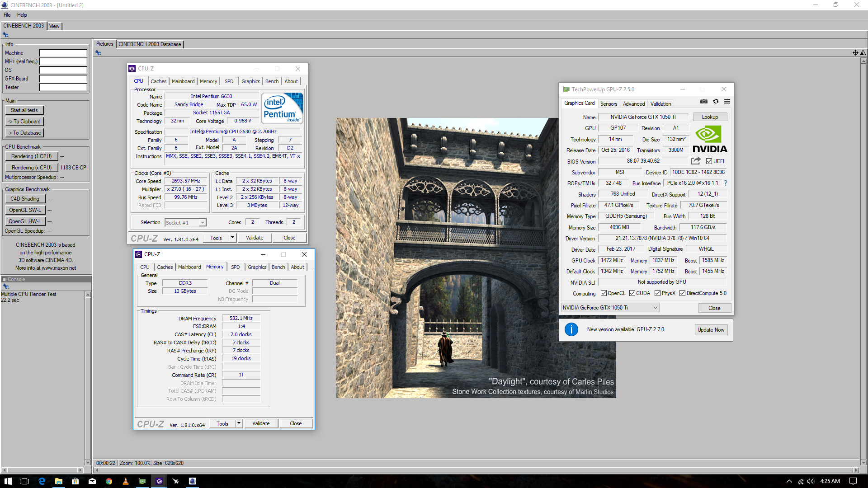This screenshot has width=868, height=488.
Task: Open GPU-Z hamburger menu
Action: pos(727,101)
